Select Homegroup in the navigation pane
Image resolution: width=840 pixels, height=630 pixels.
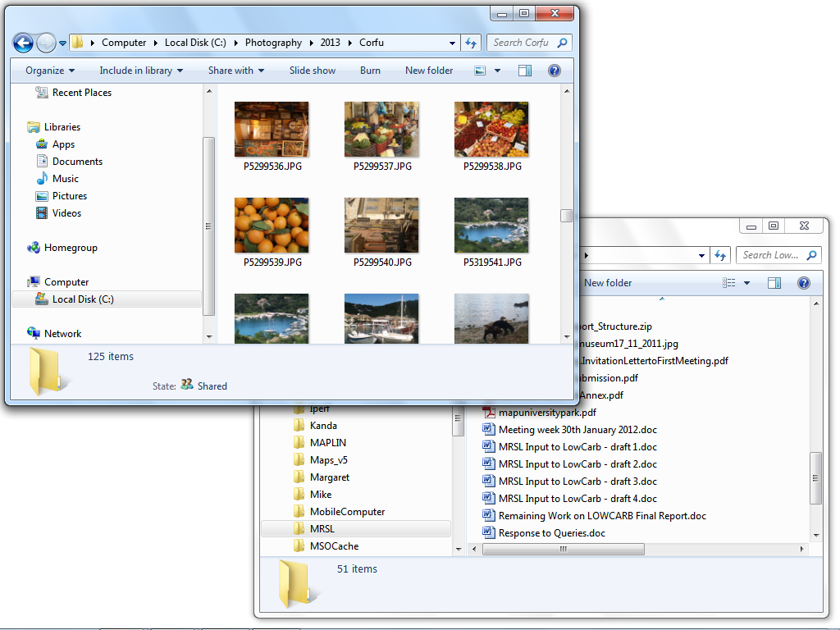(x=71, y=248)
